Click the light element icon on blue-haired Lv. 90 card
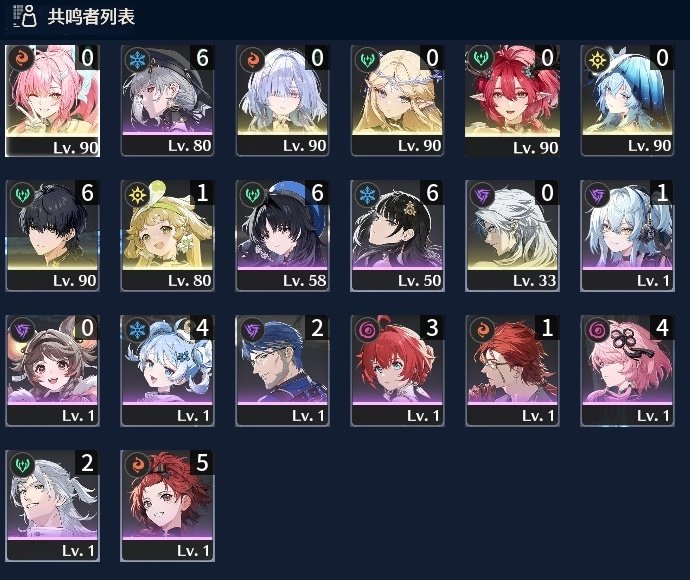Viewport: 690px width, 580px height. pos(597,59)
